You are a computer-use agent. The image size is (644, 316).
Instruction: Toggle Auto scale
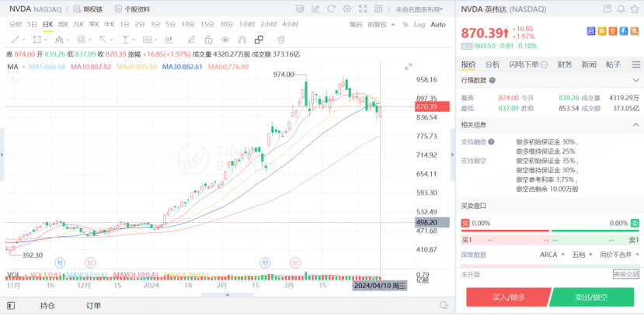pos(438,25)
